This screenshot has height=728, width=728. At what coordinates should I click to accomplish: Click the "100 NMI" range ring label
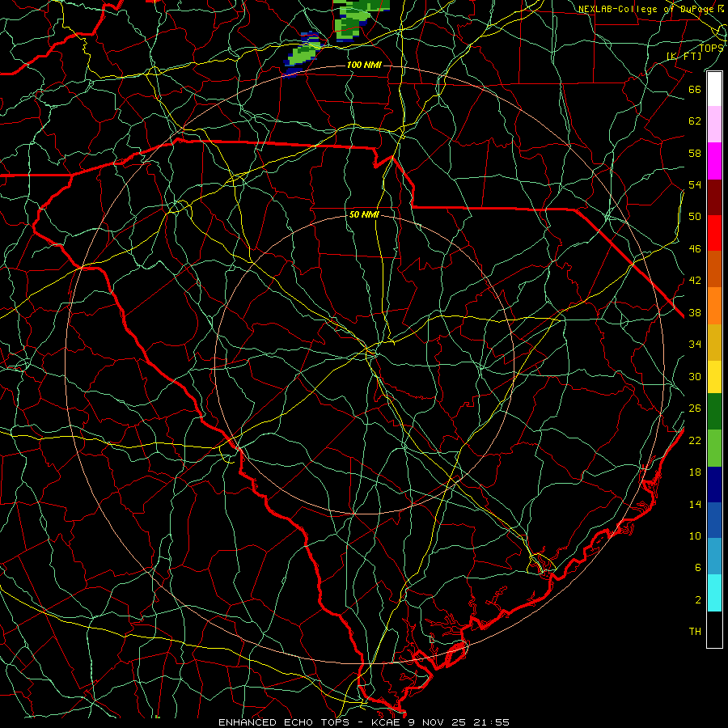364,65
